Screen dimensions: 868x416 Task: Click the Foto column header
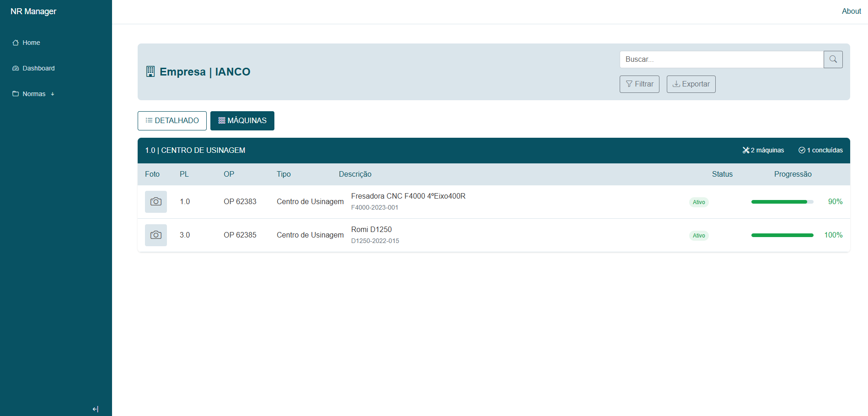(x=152, y=174)
